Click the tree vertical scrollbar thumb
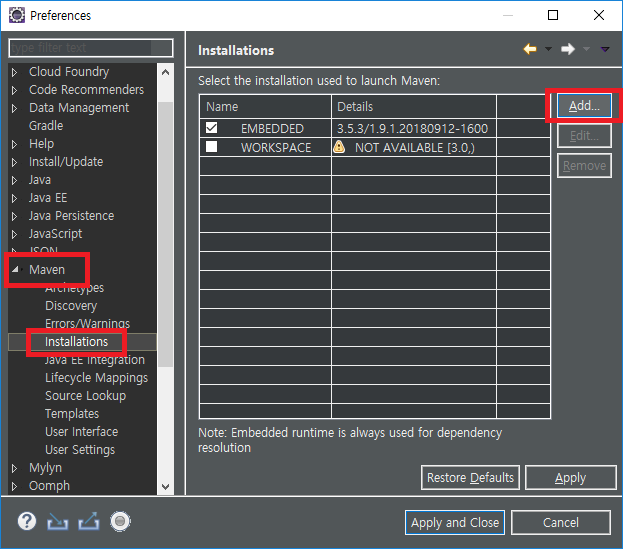Screen dimensions: 623x549 tap(166, 234)
